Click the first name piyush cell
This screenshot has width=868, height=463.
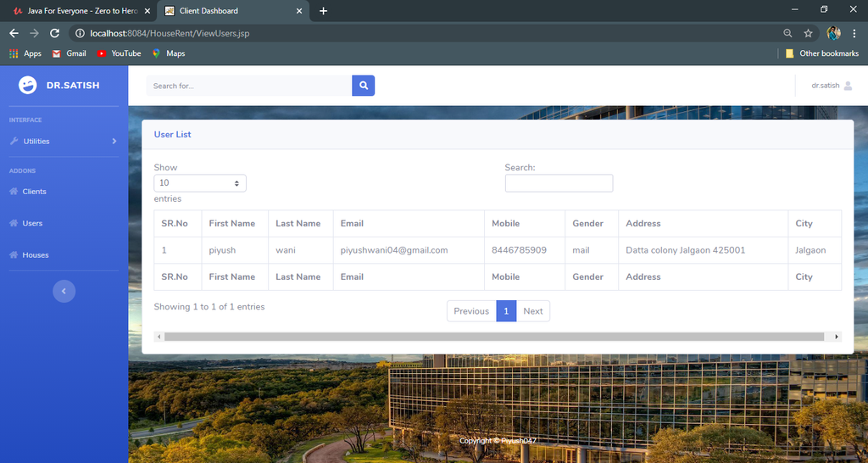pyautogui.click(x=235, y=250)
